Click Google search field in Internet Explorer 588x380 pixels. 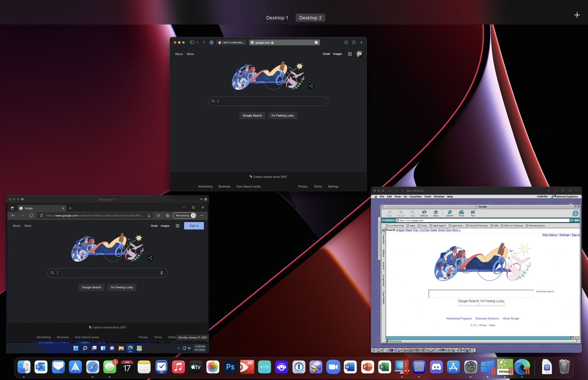(x=481, y=294)
